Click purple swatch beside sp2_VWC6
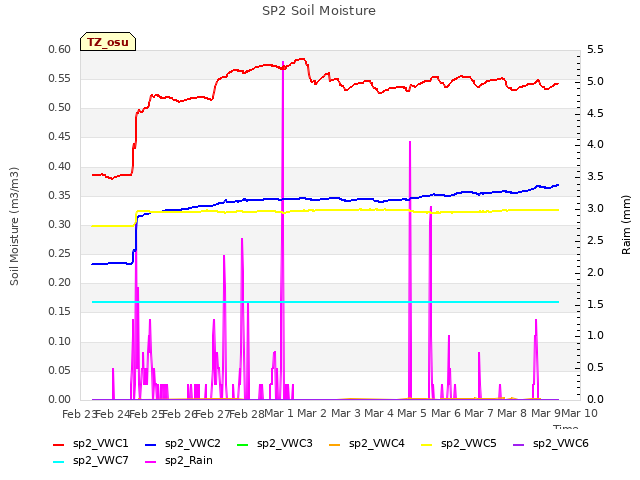 pyautogui.click(x=519, y=444)
